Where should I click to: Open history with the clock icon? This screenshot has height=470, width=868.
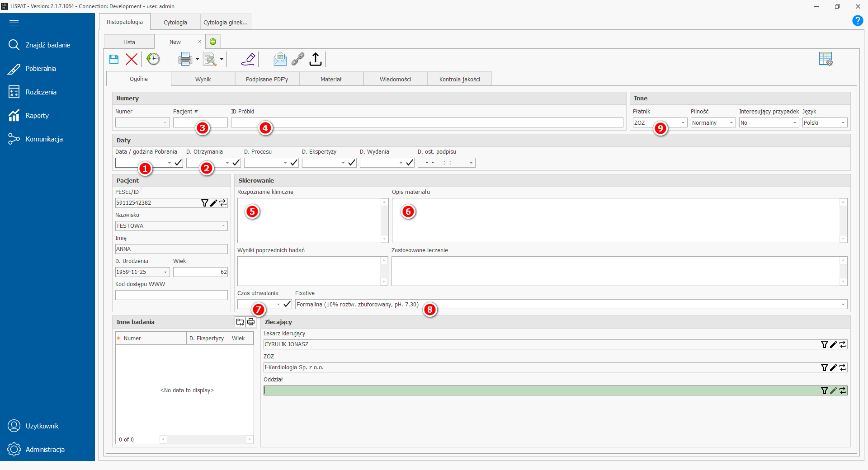[x=153, y=59]
